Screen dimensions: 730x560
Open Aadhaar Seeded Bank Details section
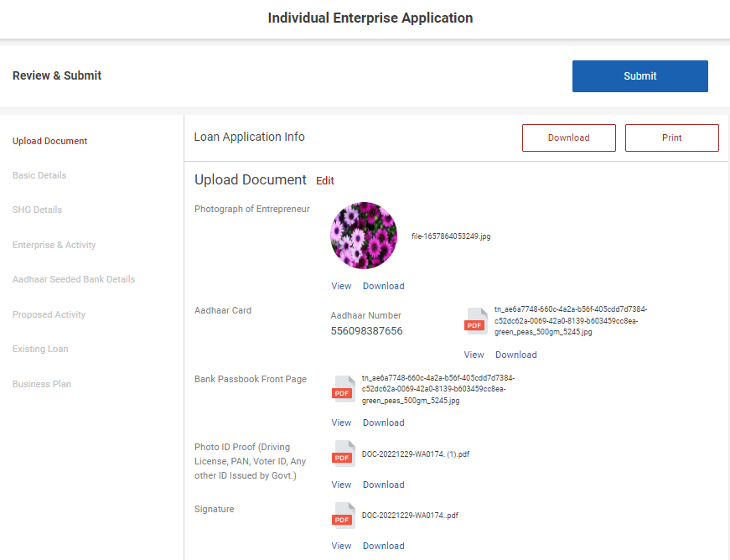pyautogui.click(x=74, y=279)
